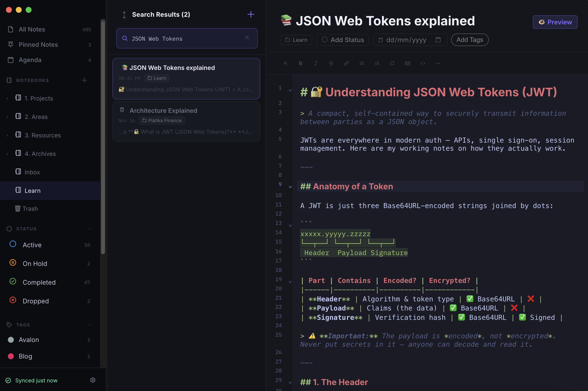Filter notes by Active status
Viewport: 588px width, 391px height.
click(x=50, y=245)
